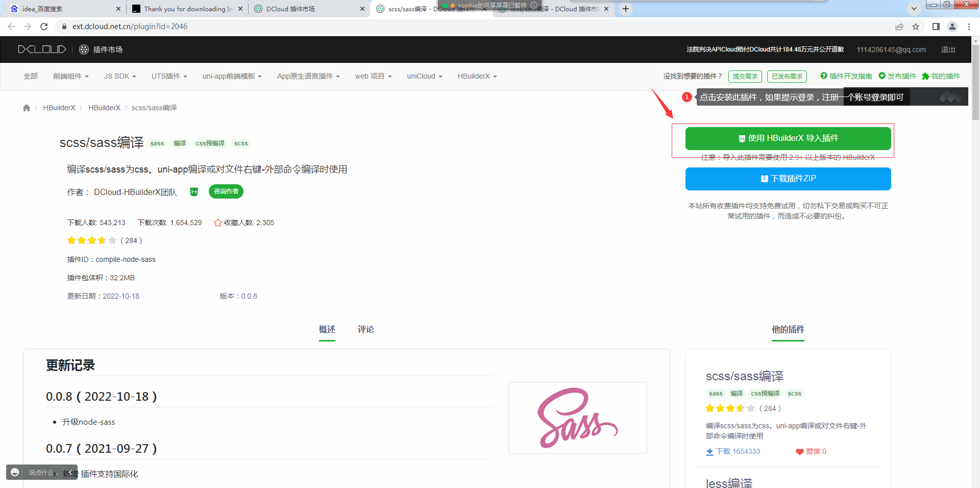Click the address bar lock icon
This screenshot has height=488, width=980.
(x=64, y=27)
